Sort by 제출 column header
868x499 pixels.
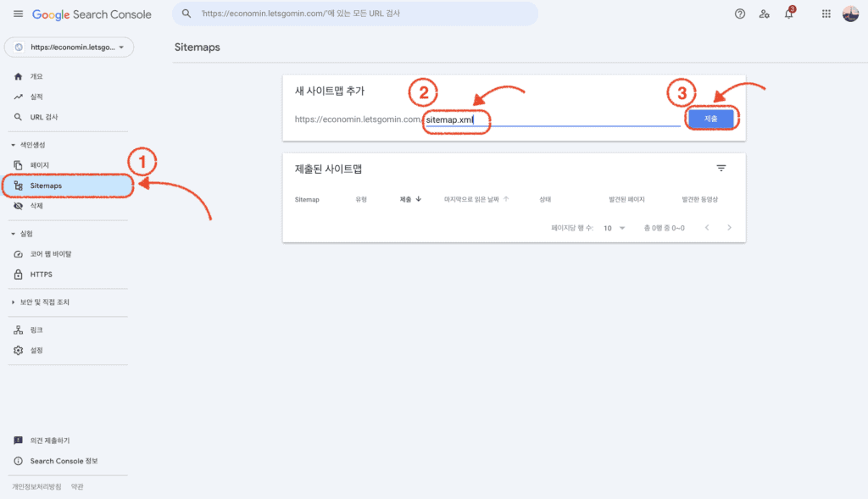click(410, 199)
